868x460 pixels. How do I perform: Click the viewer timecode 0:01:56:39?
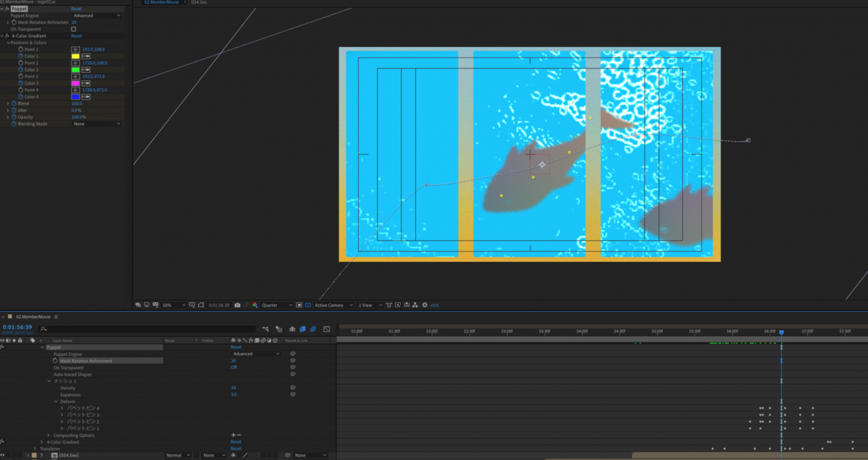point(218,305)
